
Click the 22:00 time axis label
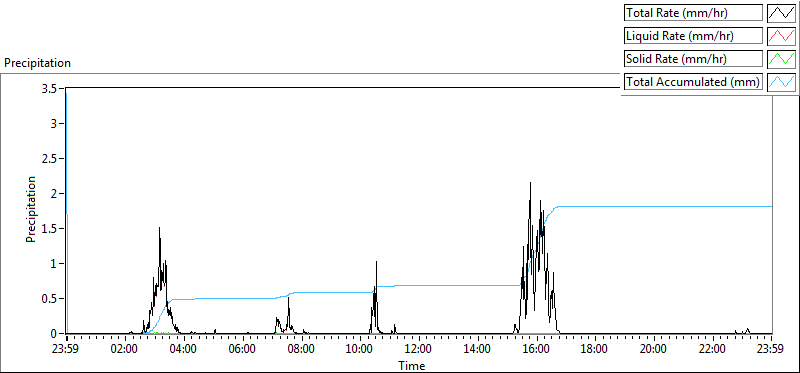pyautogui.click(x=712, y=350)
